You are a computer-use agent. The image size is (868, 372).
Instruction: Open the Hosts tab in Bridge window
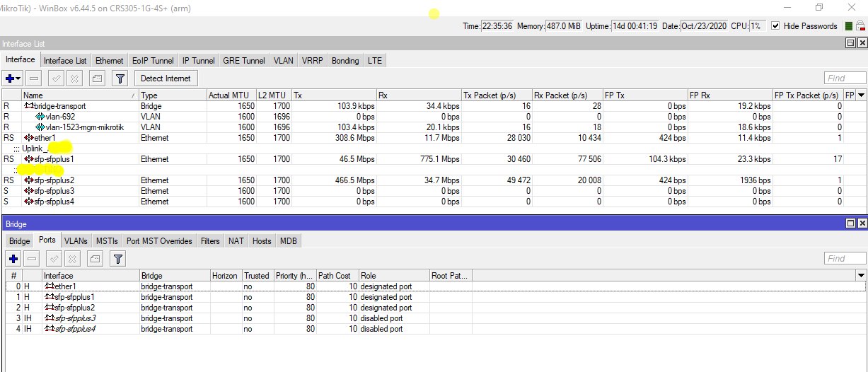pos(262,241)
